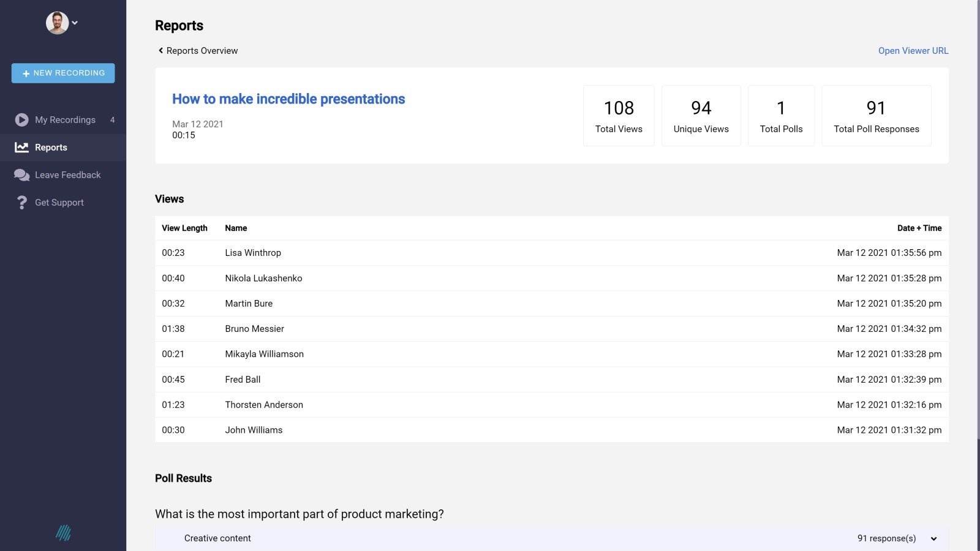
Task: Switch to the Reports section in sidebar
Action: (x=51, y=147)
